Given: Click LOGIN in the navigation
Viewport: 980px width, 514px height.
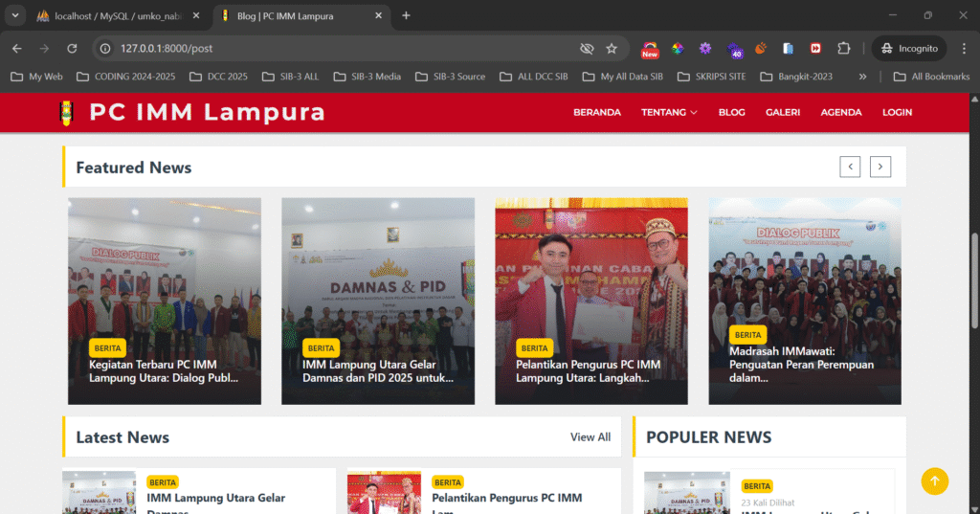Looking at the screenshot, I should [x=897, y=113].
